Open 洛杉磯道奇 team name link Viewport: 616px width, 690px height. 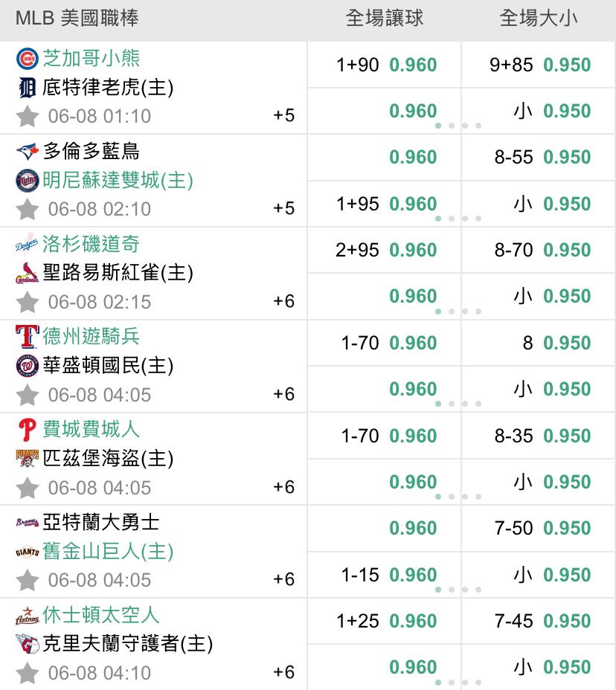(91, 244)
